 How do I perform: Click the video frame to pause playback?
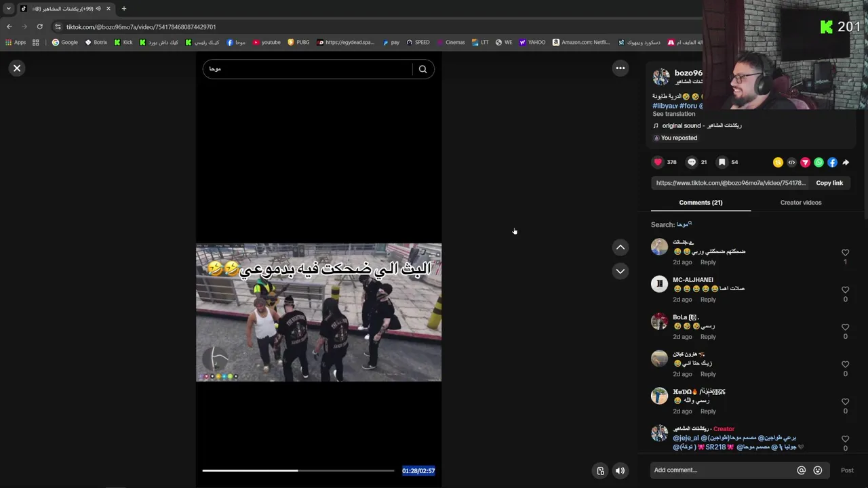coord(319,312)
